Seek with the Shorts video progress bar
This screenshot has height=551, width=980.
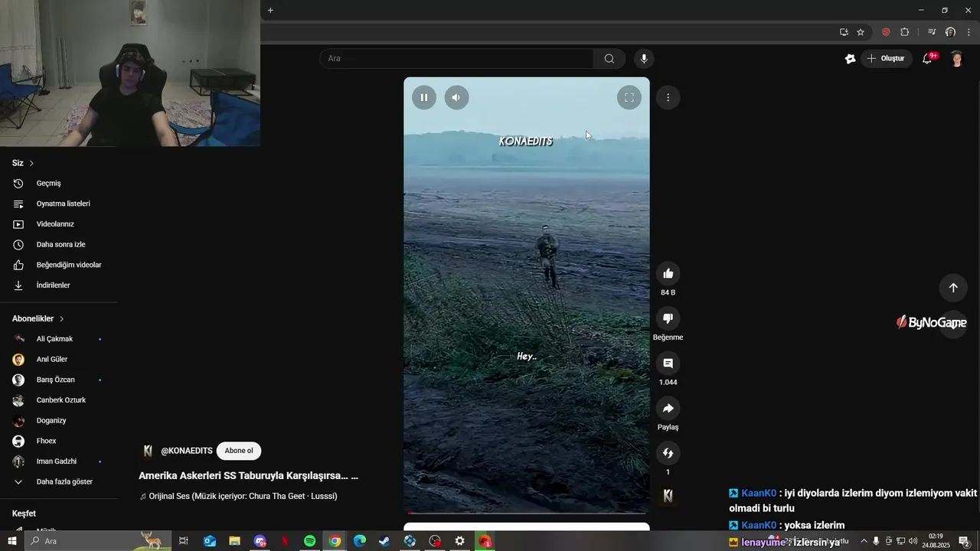527,513
